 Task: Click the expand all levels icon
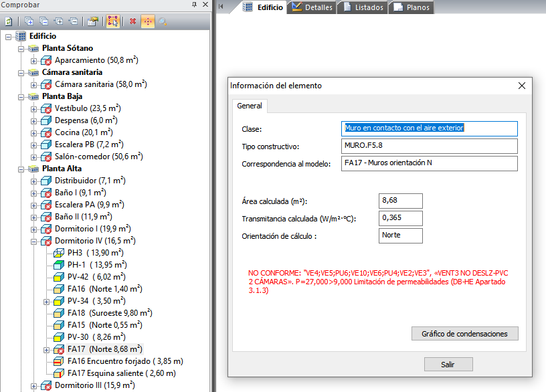pyautogui.click(x=29, y=21)
